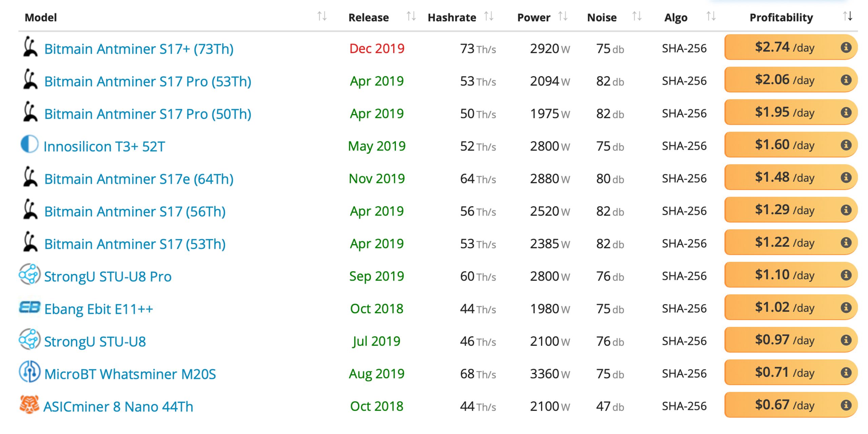
Task: Click the $2.06 /day profitability button
Action: 791,80
